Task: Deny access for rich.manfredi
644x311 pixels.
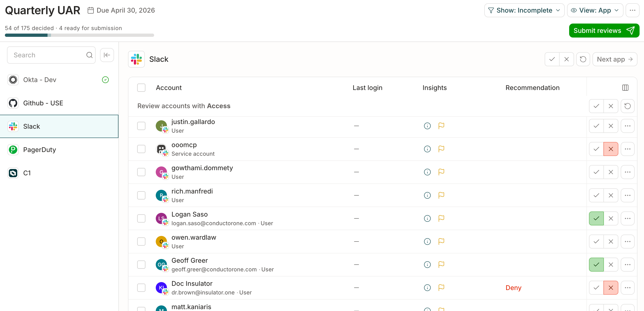Action: coord(611,195)
